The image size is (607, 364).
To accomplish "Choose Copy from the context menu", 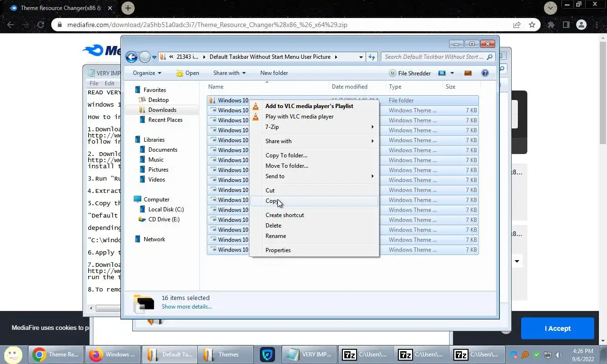I will pyautogui.click(x=314, y=201).
